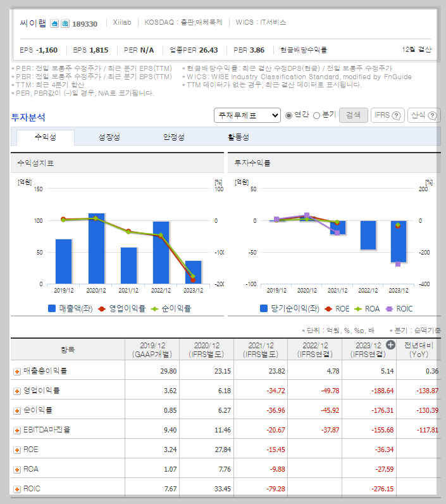The height and width of the screenshot is (504, 446).
Task: Open the 주재무제표 dropdown
Action: pos(247,115)
